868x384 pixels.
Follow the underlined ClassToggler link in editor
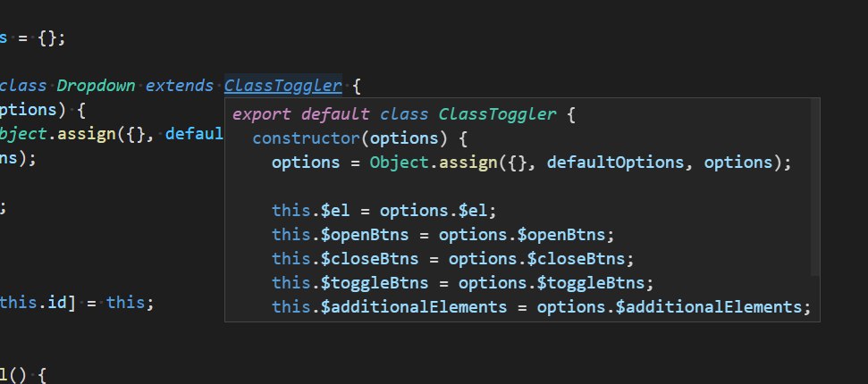tap(282, 86)
